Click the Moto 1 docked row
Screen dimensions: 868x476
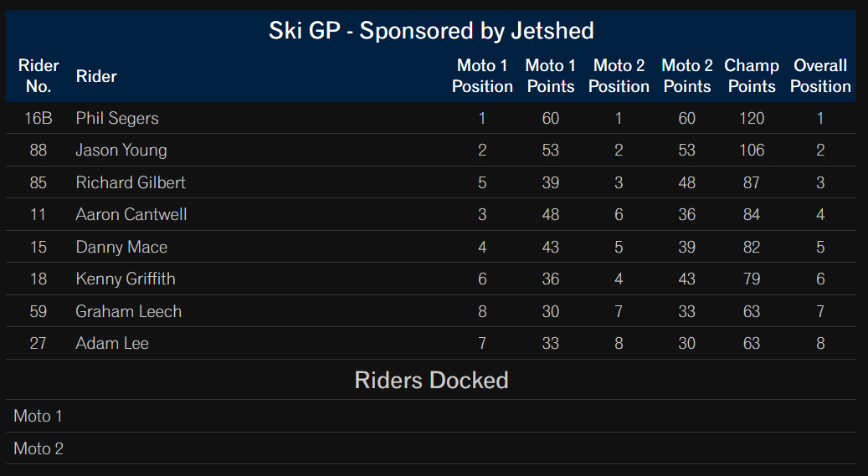[431, 416]
